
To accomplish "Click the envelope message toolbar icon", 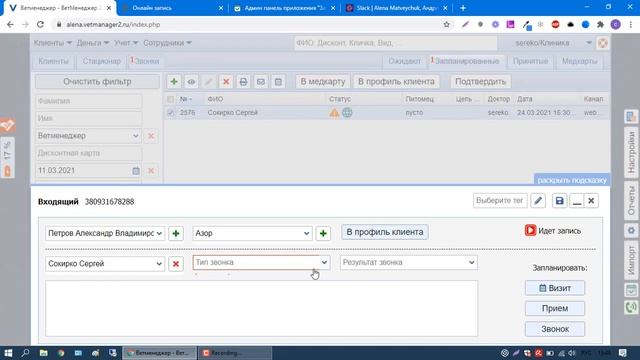I will [260, 82].
